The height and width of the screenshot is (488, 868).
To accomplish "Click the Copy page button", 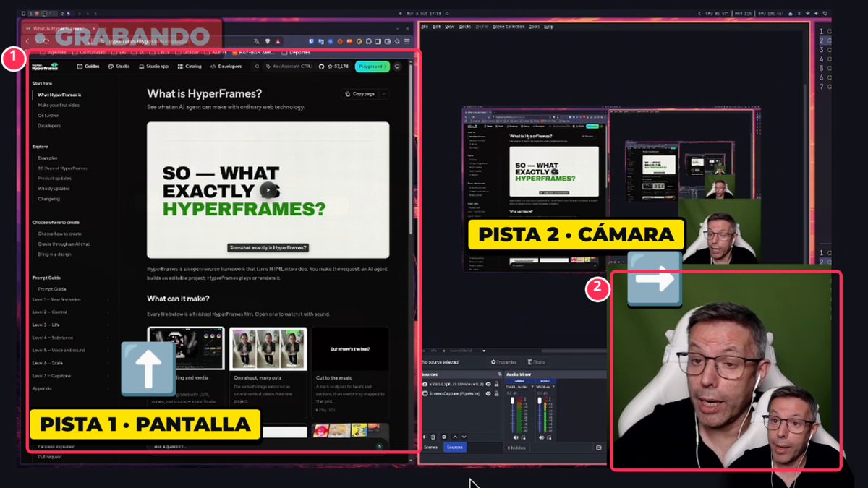I will pos(359,94).
